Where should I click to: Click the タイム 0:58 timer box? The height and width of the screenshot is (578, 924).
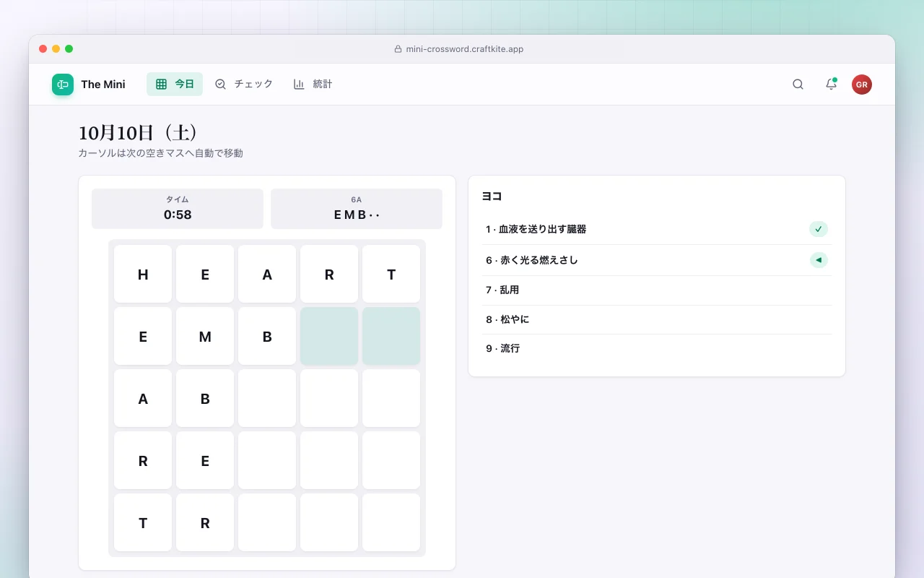pos(178,209)
